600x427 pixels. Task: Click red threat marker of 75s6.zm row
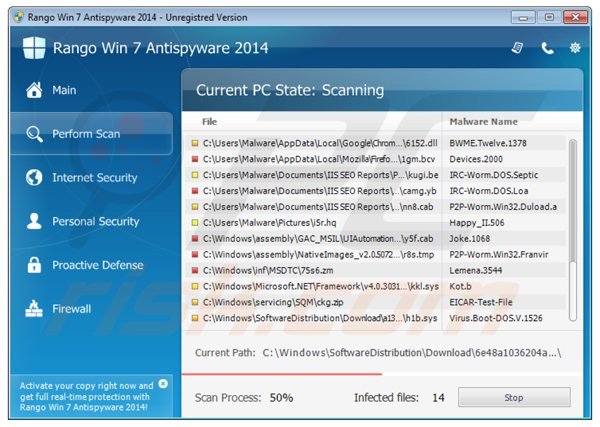pyautogui.click(x=195, y=270)
